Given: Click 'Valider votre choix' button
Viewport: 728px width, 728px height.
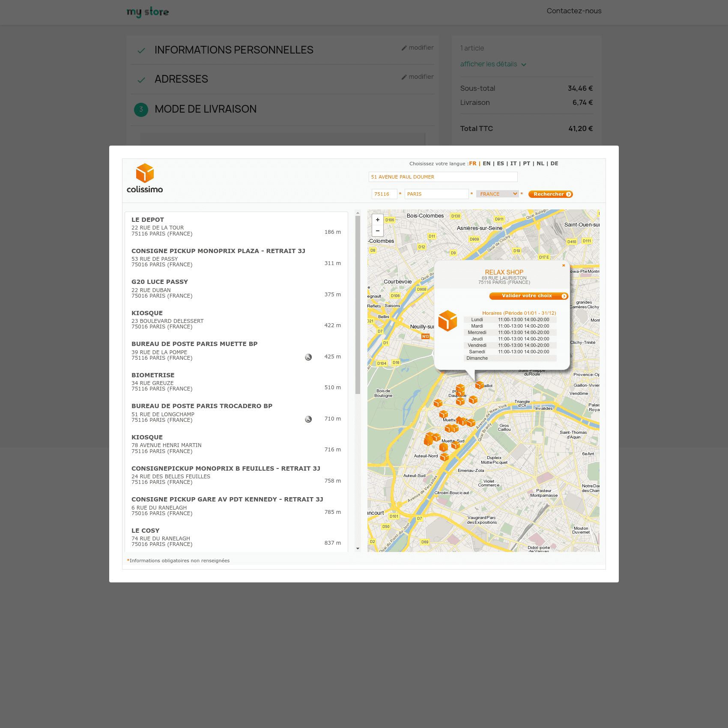Looking at the screenshot, I should pyautogui.click(x=528, y=296).
